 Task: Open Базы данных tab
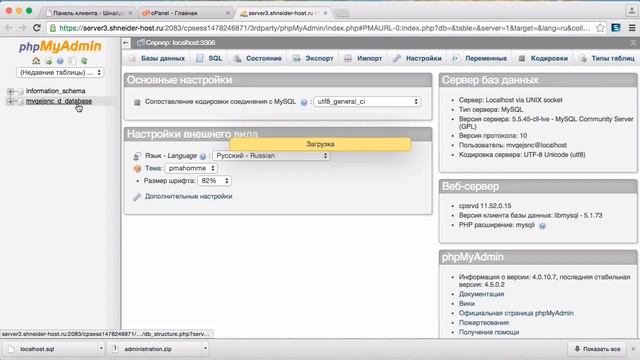point(157,58)
